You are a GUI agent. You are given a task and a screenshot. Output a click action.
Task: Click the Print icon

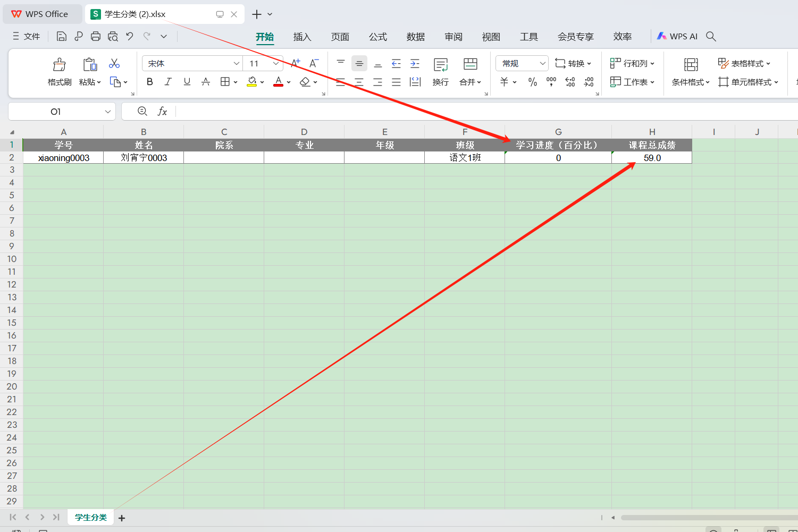(x=96, y=36)
